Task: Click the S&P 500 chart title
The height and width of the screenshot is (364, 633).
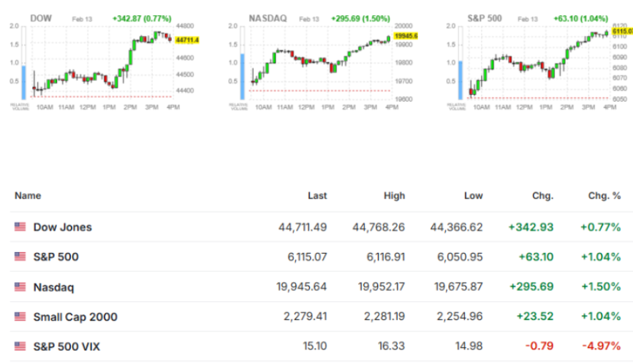Action: (x=485, y=18)
